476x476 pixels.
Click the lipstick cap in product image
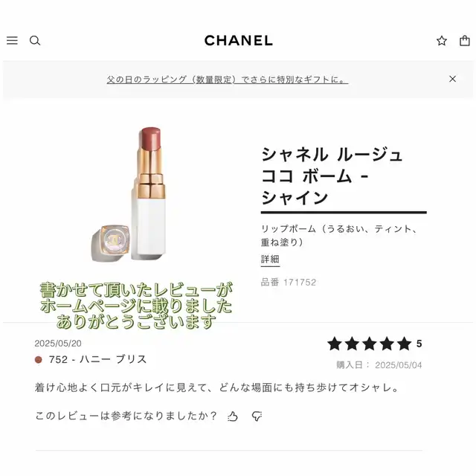pos(111,242)
